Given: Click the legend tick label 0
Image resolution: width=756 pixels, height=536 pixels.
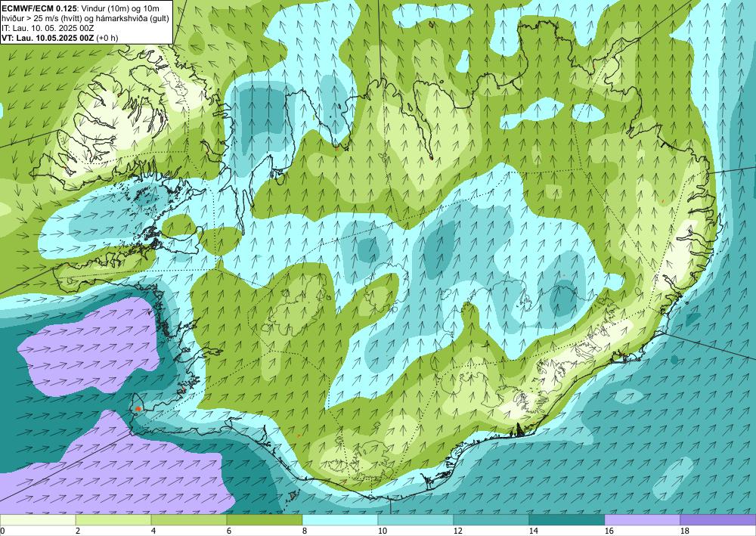Looking at the screenshot, I should click(2, 531).
